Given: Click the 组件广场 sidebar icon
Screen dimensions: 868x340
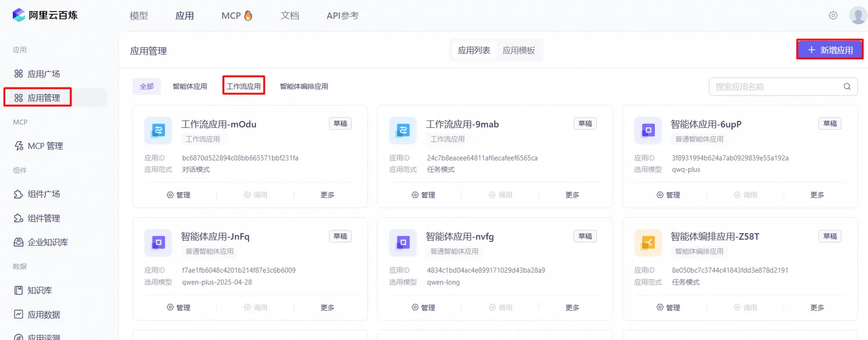Looking at the screenshot, I should click(19, 194).
